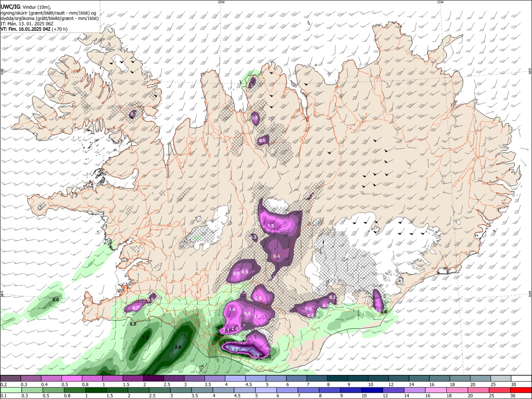Select the light periwinkle 4 swatch in top legend row

pyautogui.click(x=236, y=379)
